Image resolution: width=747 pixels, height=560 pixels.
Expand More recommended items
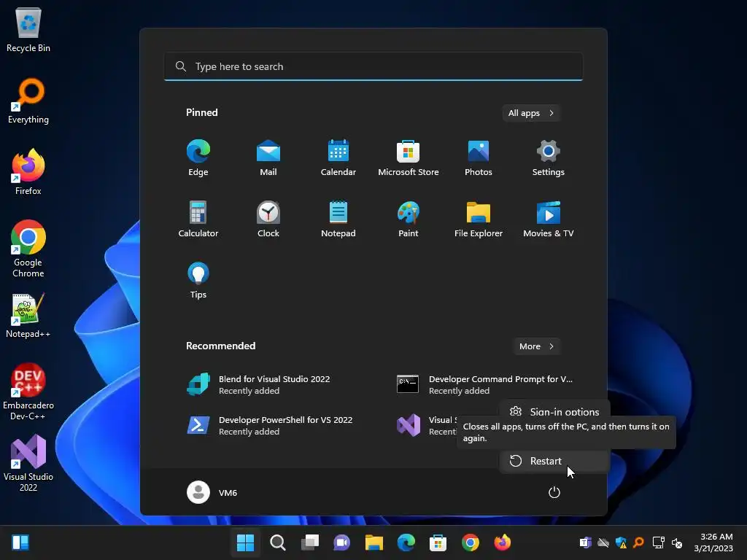pyautogui.click(x=536, y=346)
